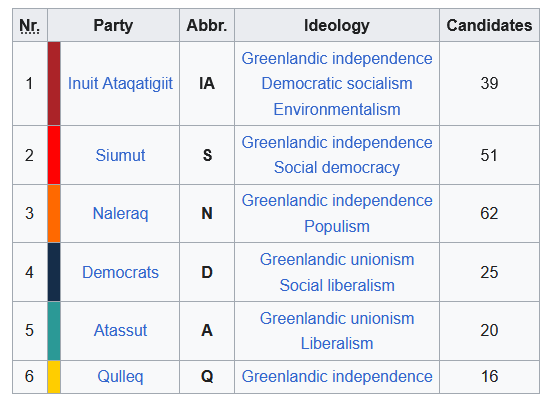Open the Inuit Ataqatigiit party link

pyautogui.click(x=120, y=84)
